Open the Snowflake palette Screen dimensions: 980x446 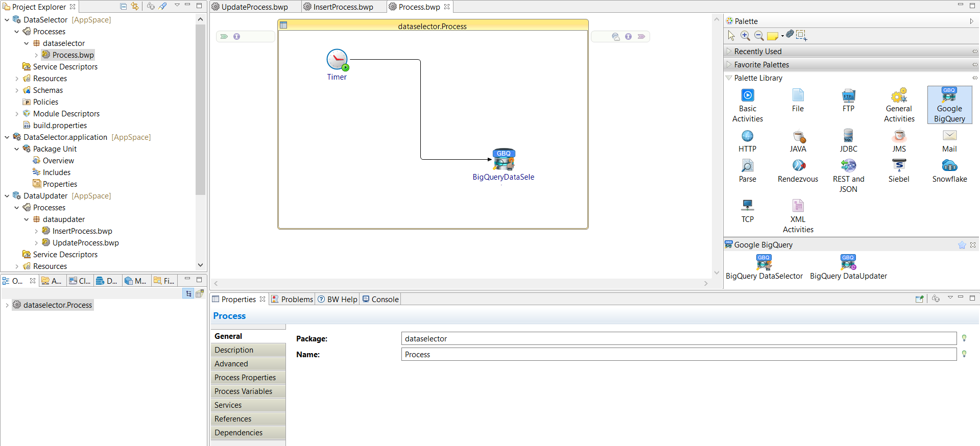pos(949,171)
